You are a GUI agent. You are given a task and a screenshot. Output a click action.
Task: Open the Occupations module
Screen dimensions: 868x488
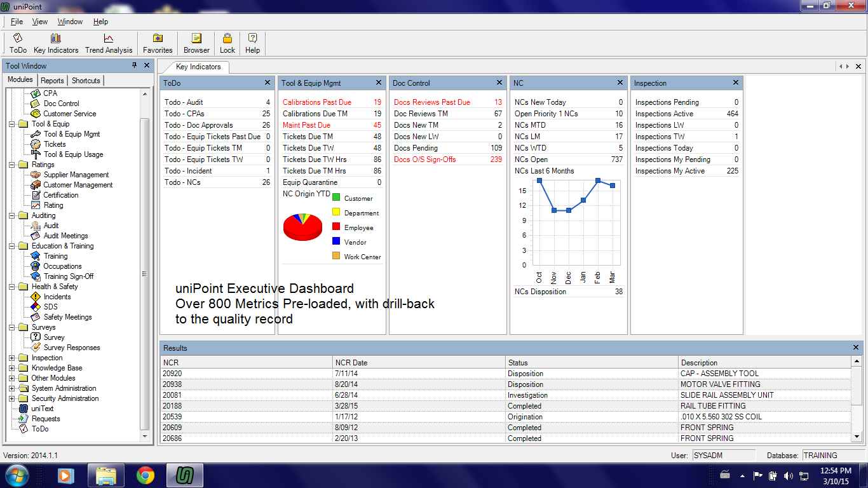click(x=62, y=266)
